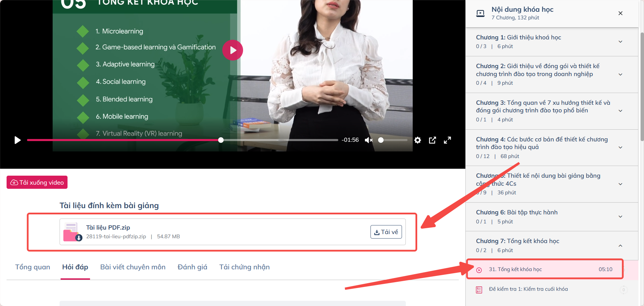This screenshot has width=644, height=306.
Task: Open Chương 6: Bài tập thực hành title
Action: (517, 212)
